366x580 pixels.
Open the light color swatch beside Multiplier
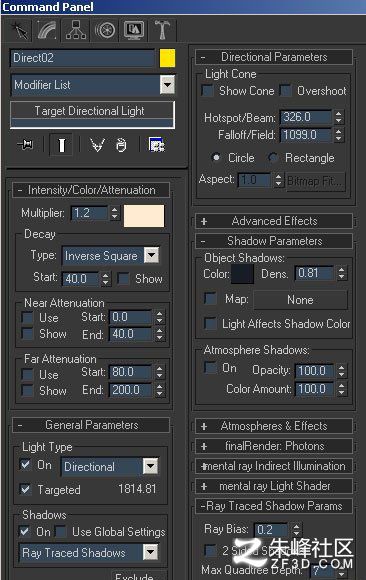tap(144, 216)
